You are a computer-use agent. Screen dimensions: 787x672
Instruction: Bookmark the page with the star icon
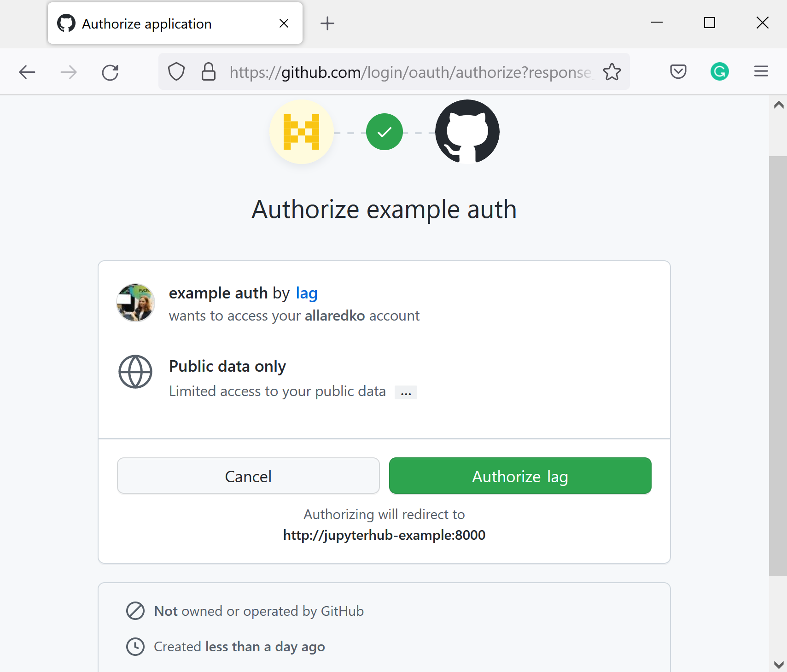point(612,71)
